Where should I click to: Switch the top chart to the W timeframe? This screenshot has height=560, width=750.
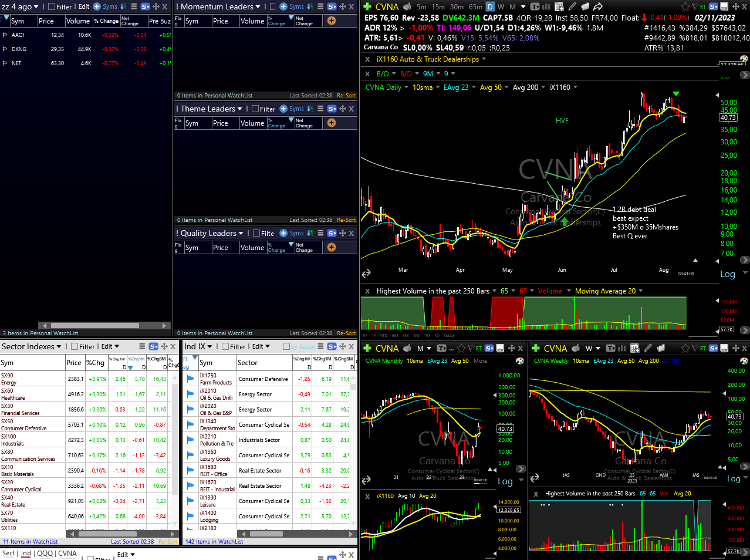tap(501, 7)
